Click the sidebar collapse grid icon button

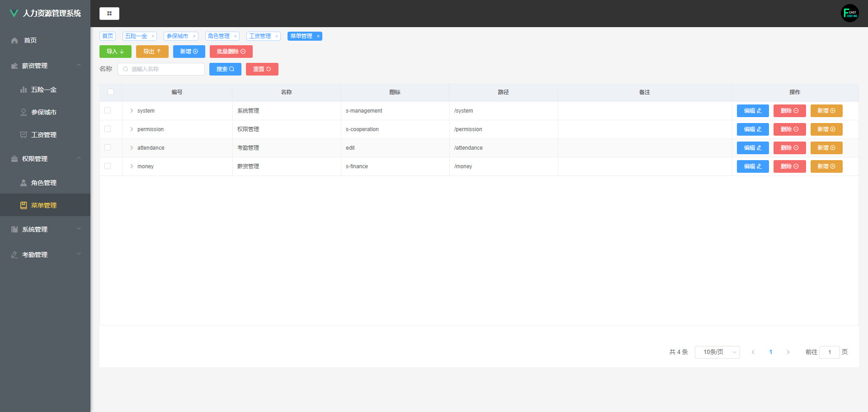[109, 14]
